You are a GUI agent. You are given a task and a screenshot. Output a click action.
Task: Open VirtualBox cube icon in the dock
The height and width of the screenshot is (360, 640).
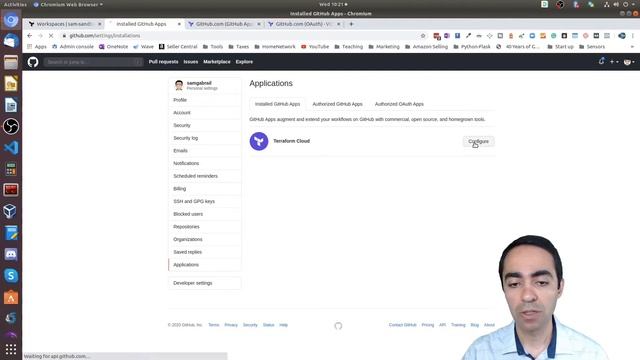[x=11, y=211]
